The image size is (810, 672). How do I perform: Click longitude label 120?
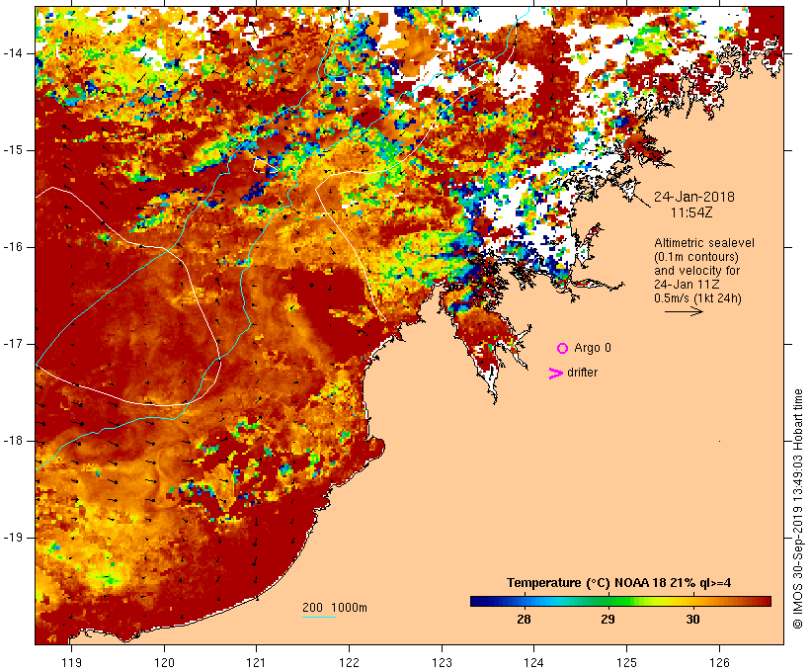click(x=164, y=662)
